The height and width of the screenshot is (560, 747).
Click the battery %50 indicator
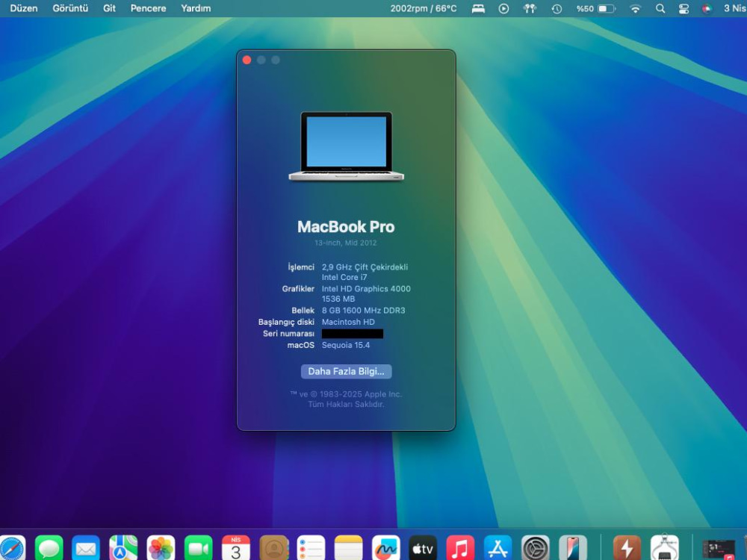595,8
